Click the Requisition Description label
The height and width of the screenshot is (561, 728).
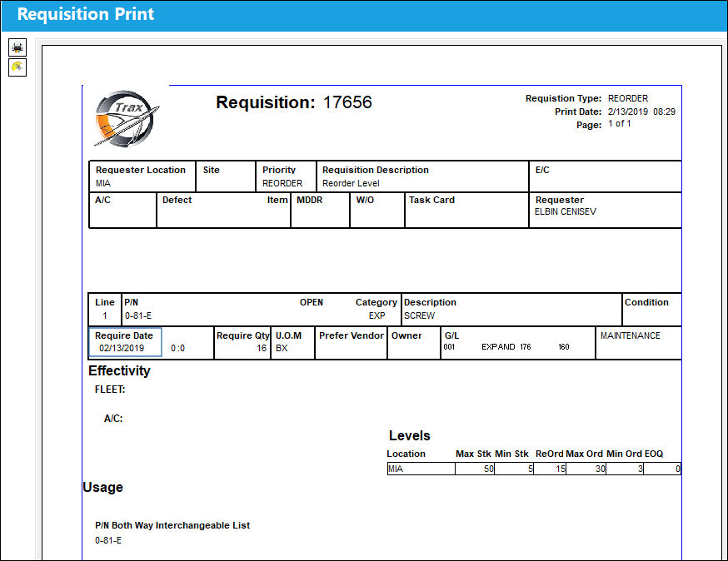pyautogui.click(x=375, y=170)
